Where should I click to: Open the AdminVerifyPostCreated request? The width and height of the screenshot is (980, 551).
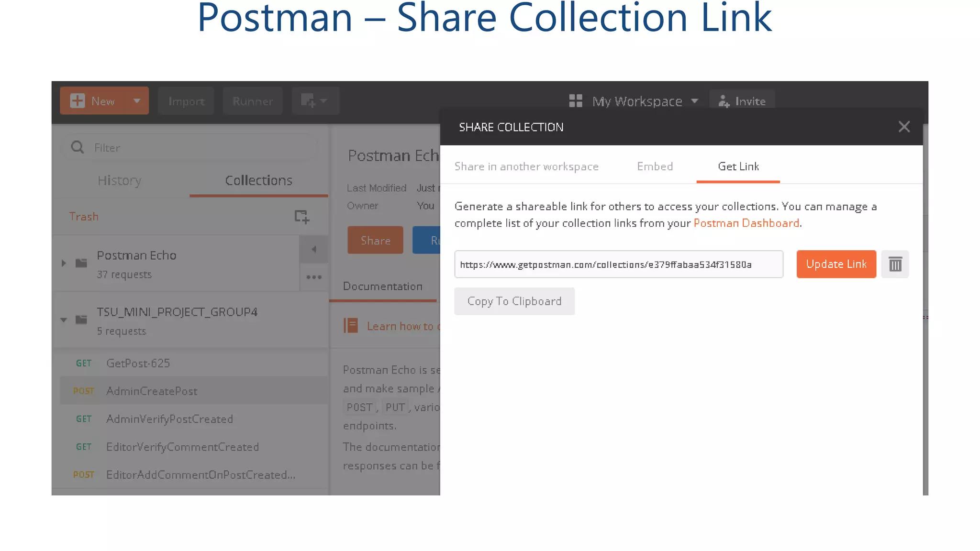[194, 419]
